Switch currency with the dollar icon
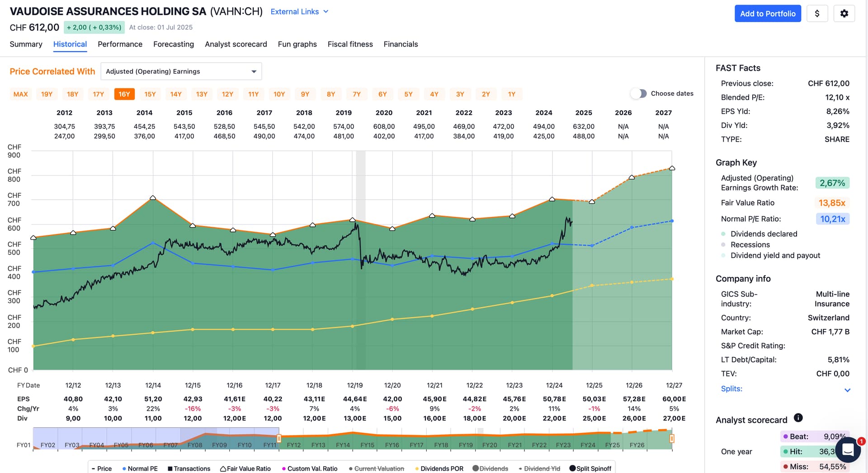The height and width of the screenshot is (473, 868). coord(817,14)
